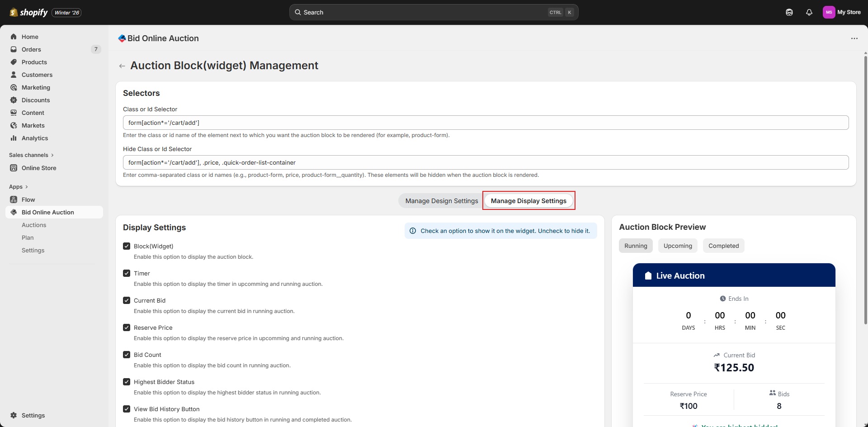Image resolution: width=868 pixels, height=427 pixels.
Task: Open the My Store account menu
Action: 841,12
